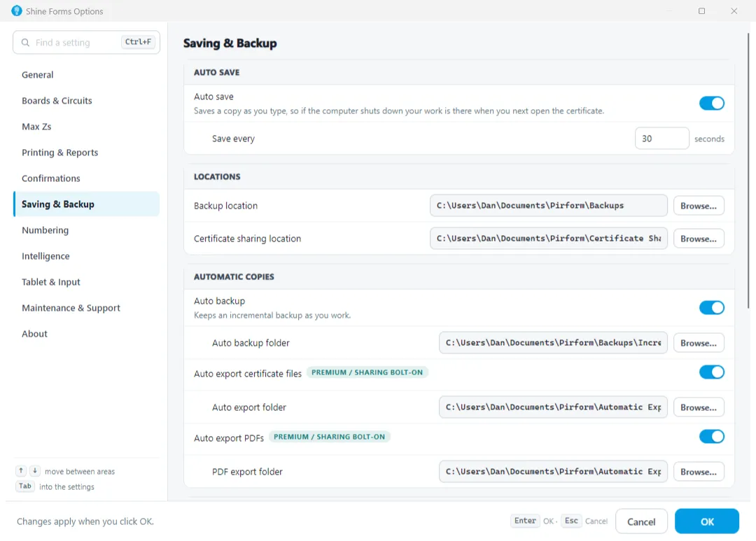Image resolution: width=756 pixels, height=541 pixels.
Task: Click the search magnifier icon in Find a setting
Action: click(26, 43)
